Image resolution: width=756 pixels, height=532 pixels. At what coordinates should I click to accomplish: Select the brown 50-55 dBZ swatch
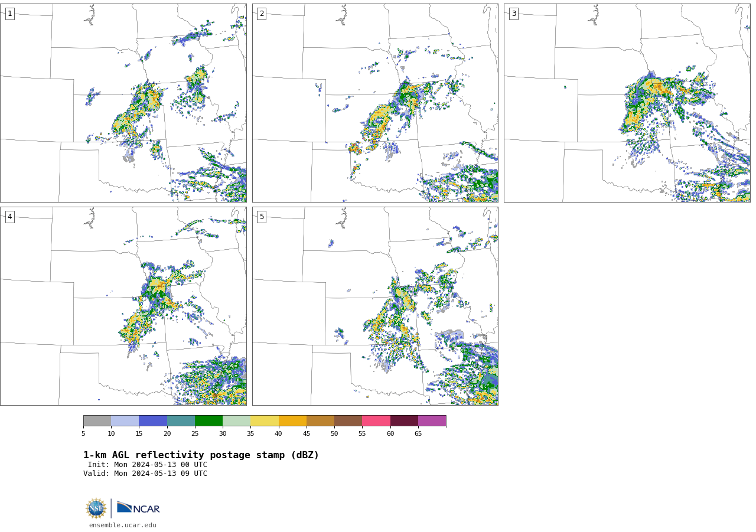point(348,421)
